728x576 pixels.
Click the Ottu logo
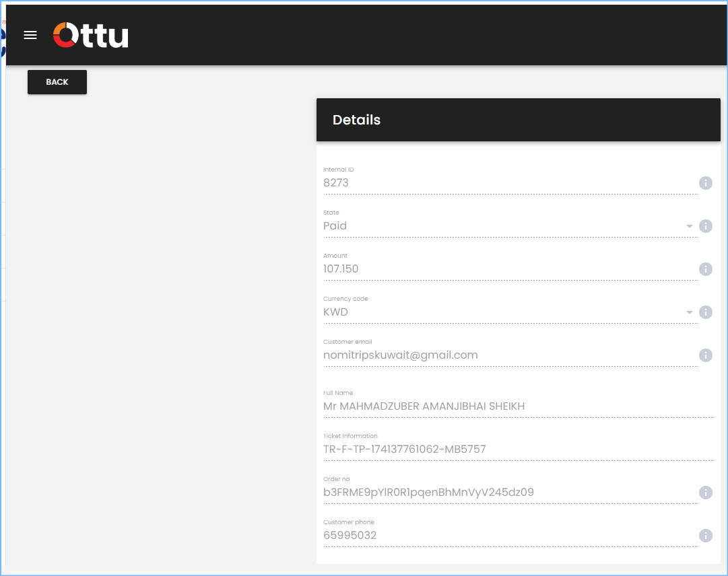pyautogui.click(x=90, y=35)
